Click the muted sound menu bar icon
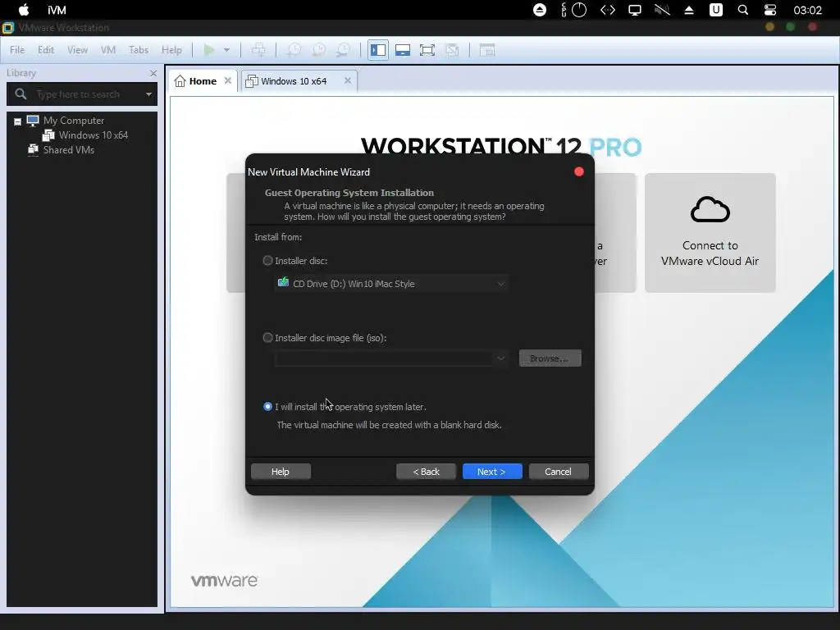 click(662, 10)
